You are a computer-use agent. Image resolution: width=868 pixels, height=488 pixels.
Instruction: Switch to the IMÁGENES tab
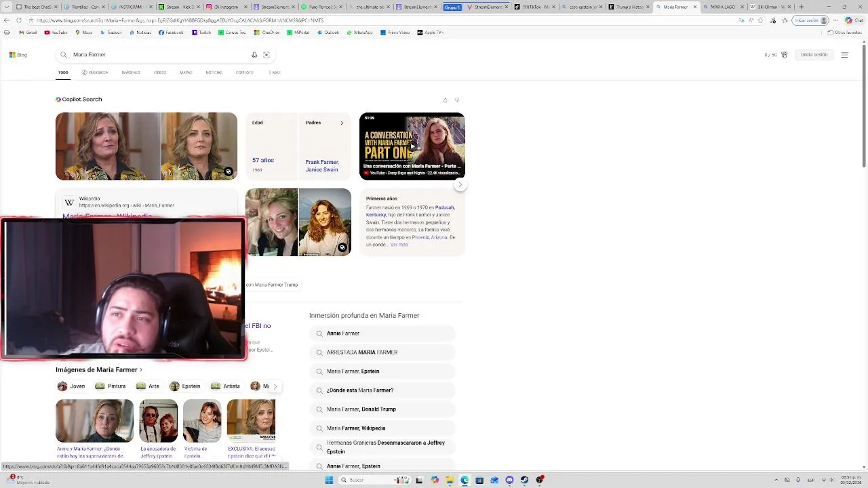point(131,73)
